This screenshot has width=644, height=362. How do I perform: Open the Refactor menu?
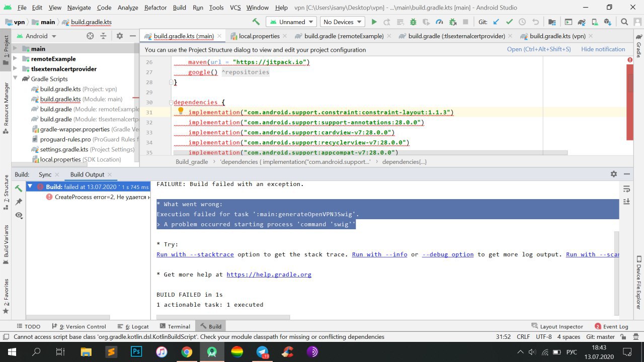pos(155,8)
